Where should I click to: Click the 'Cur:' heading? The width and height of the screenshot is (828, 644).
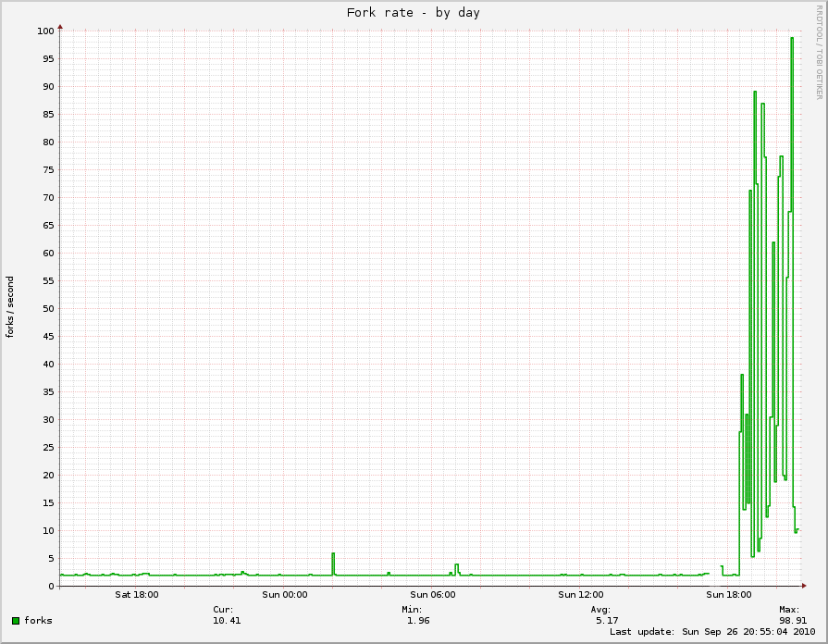pos(223,610)
